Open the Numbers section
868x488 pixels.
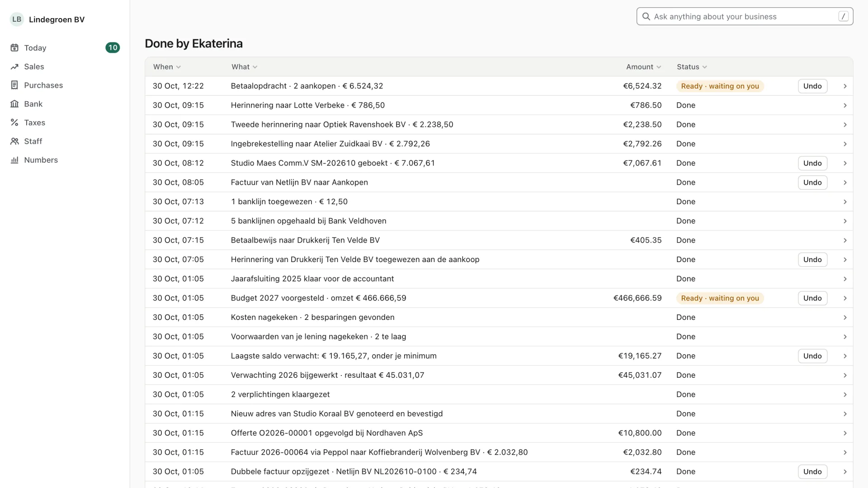click(65, 160)
